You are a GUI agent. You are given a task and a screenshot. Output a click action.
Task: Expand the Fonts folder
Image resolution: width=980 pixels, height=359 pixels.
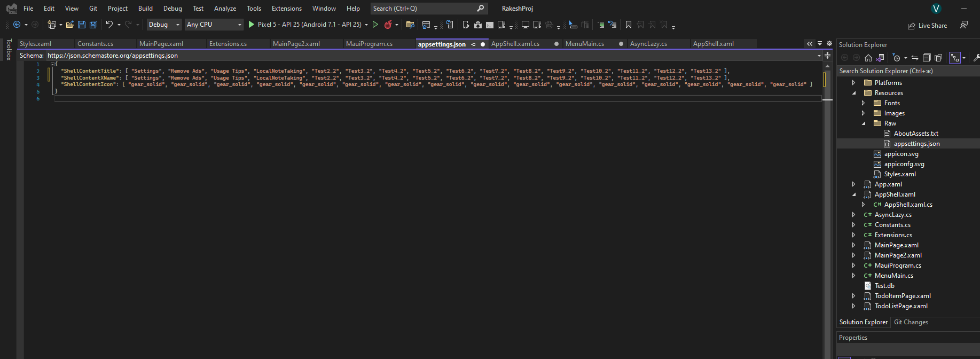tap(863, 103)
